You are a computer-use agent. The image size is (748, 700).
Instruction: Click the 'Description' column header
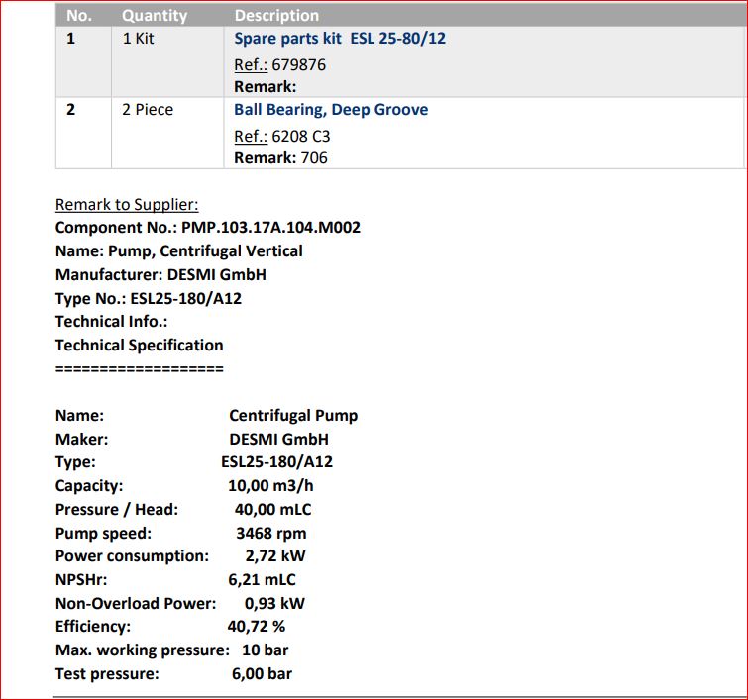276,15
